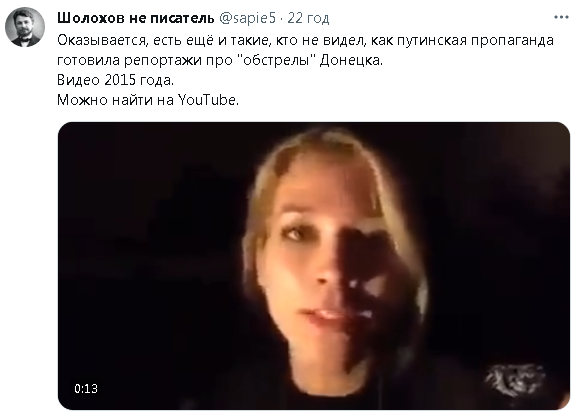Click the 0:13 duration badge on the video
Viewport: 585px width, 415px height.
(86, 389)
